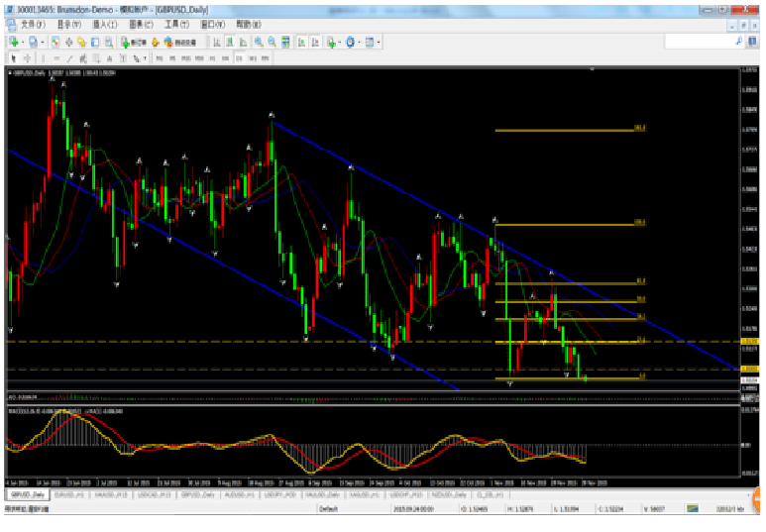Toggle the Terminal panel icon
The width and height of the screenshot is (766, 532).
pos(95,43)
